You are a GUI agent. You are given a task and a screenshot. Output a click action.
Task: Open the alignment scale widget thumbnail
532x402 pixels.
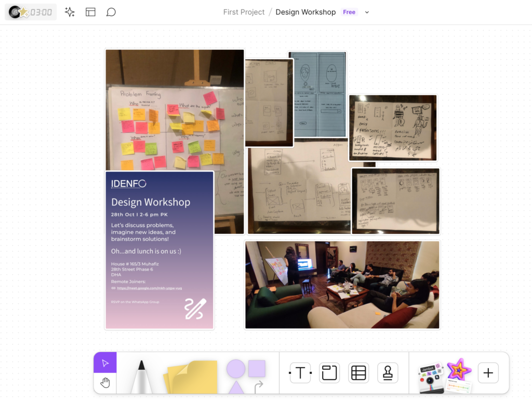pos(459,386)
